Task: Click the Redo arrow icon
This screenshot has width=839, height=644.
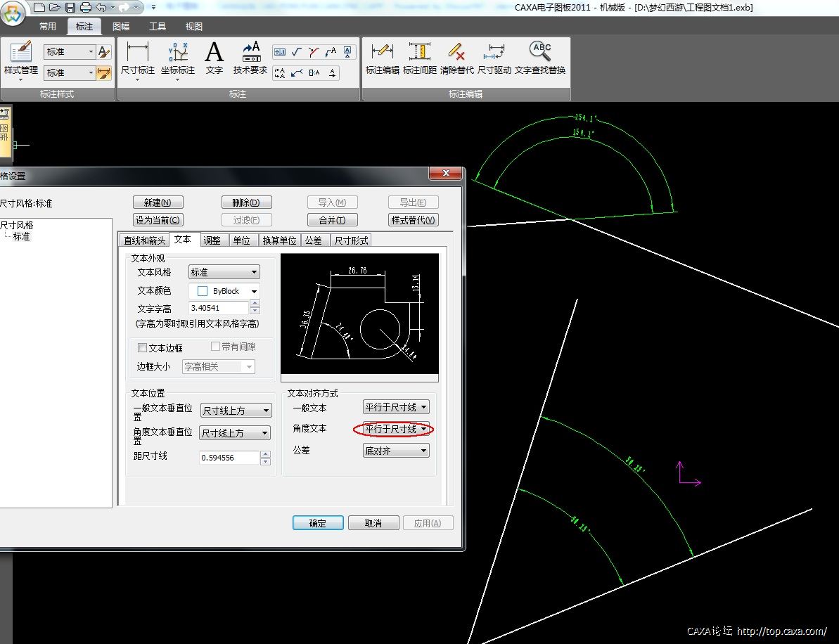Action: [x=124, y=8]
